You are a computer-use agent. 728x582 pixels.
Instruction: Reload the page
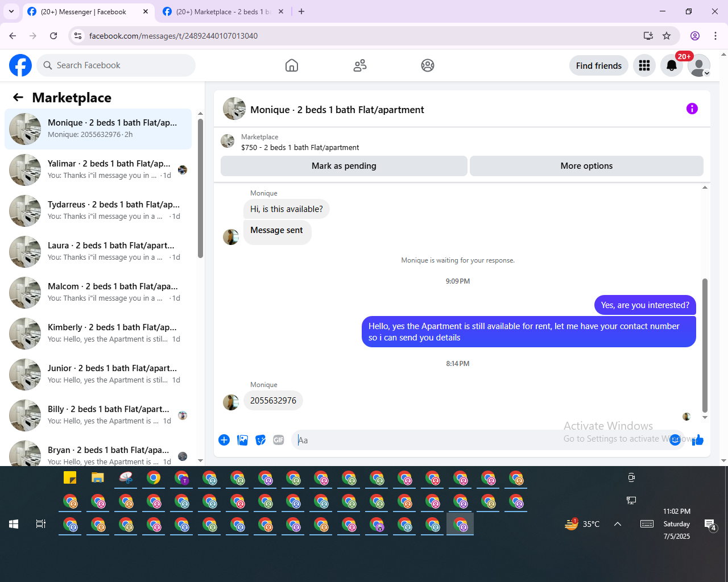pos(53,36)
